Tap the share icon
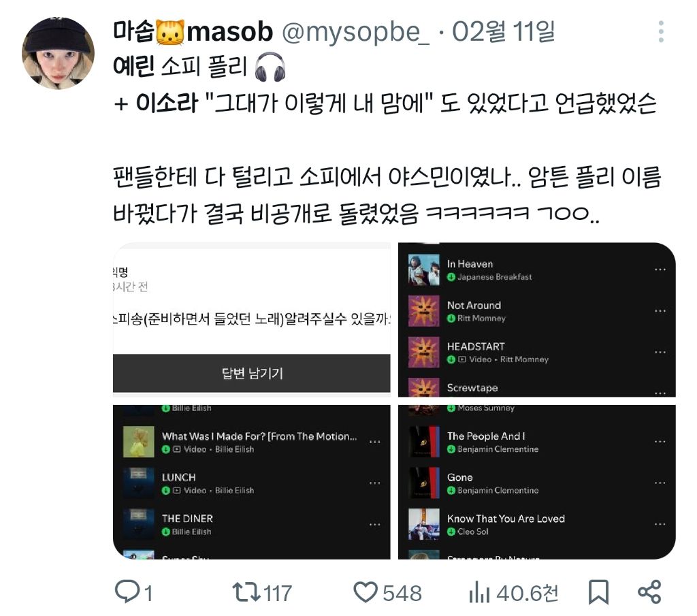The height and width of the screenshot is (616, 697). [649, 592]
